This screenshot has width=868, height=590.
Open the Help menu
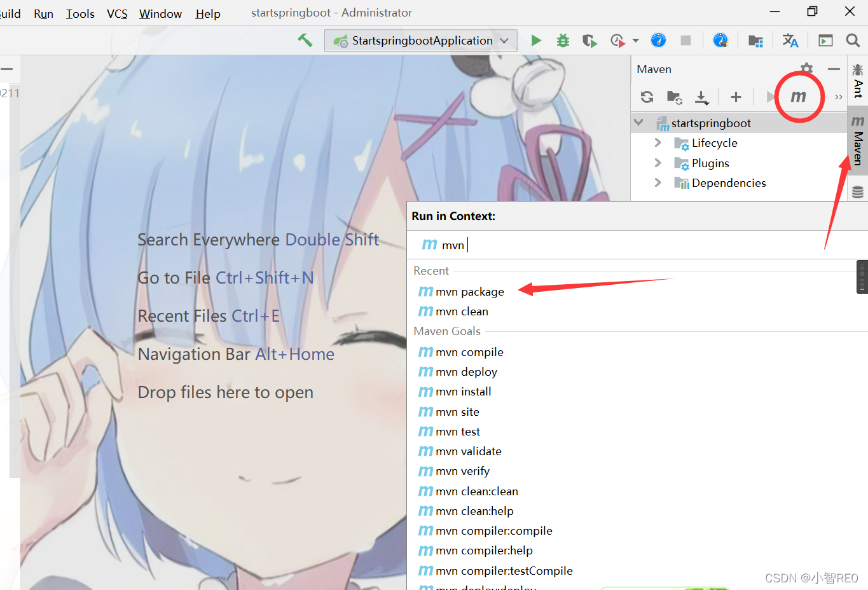[x=208, y=13]
